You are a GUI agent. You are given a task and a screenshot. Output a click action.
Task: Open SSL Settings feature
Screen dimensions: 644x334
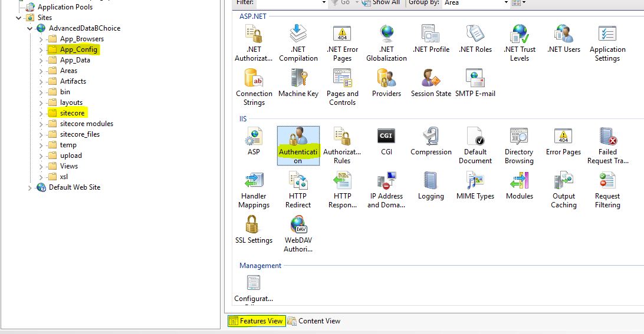pyautogui.click(x=254, y=230)
